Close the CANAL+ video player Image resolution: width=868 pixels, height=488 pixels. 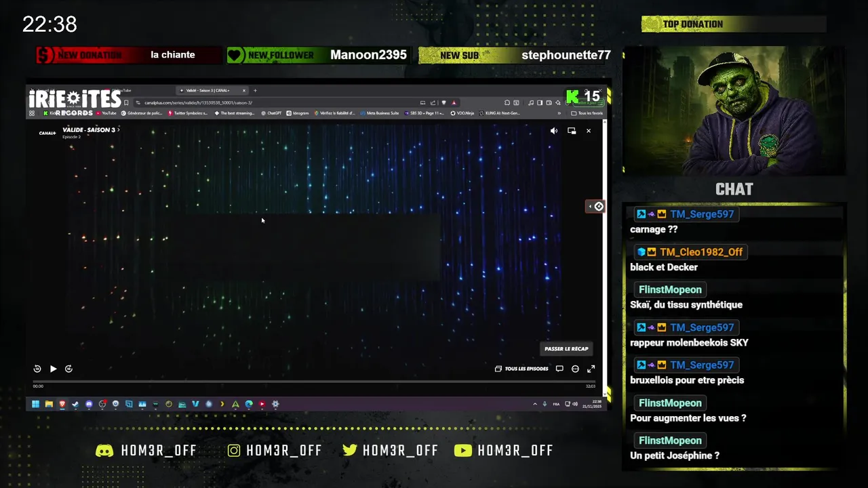tap(589, 131)
